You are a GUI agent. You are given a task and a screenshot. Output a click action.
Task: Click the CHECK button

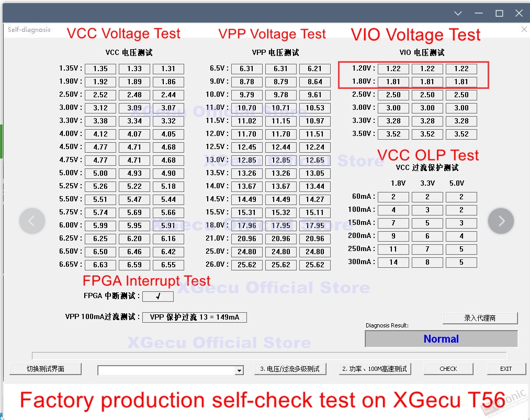[x=448, y=369]
